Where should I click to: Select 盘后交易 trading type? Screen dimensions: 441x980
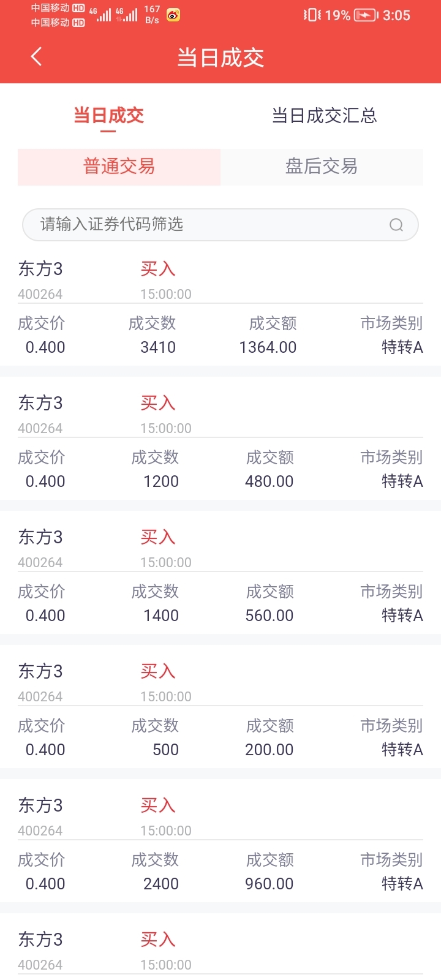click(x=322, y=167)
